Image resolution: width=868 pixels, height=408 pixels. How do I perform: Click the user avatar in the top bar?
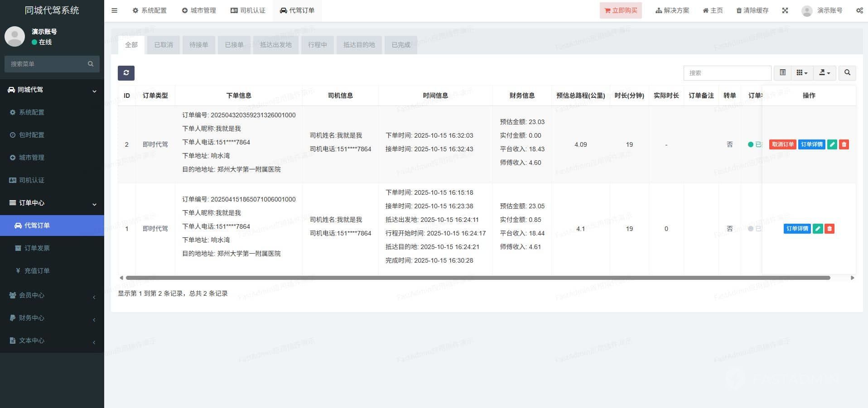pyautogui.click(x=807, y=11)
